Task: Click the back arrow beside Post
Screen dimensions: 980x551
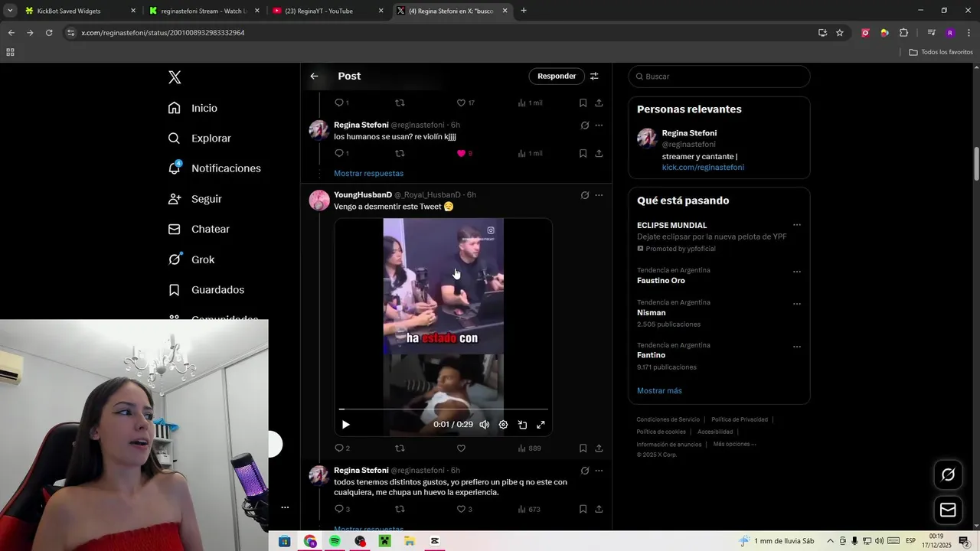Action: [x=314, y=76]
